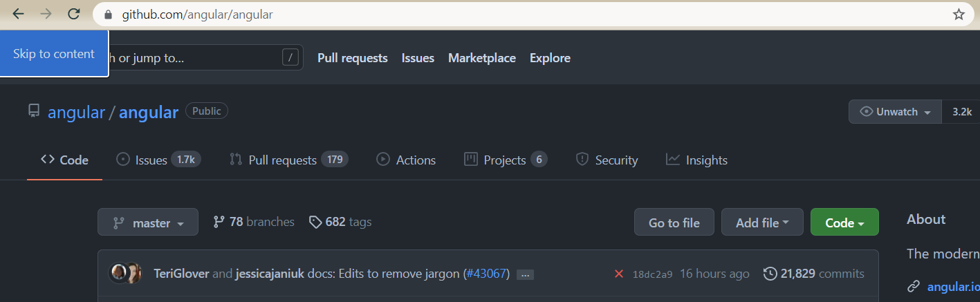Screen dimensions: 980x302
Task: Click the tag icon beside 682 tags
Action: coord(315,222)
